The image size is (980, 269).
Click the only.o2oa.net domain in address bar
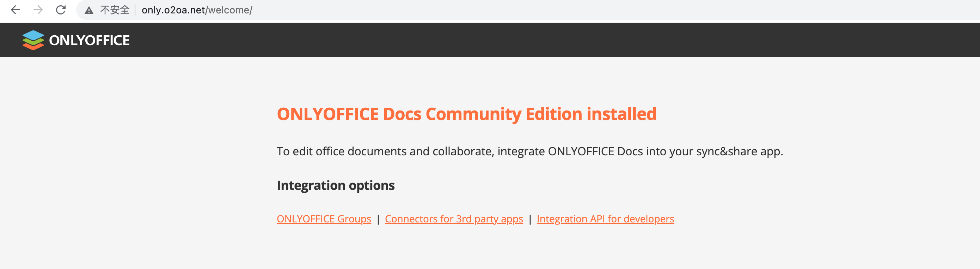pos(173,10)
